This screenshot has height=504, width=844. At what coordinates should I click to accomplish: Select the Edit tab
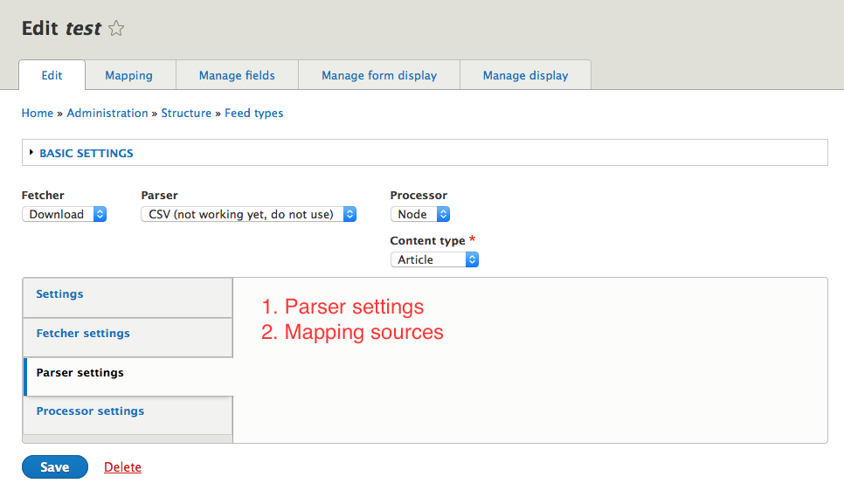pos(52,75)
